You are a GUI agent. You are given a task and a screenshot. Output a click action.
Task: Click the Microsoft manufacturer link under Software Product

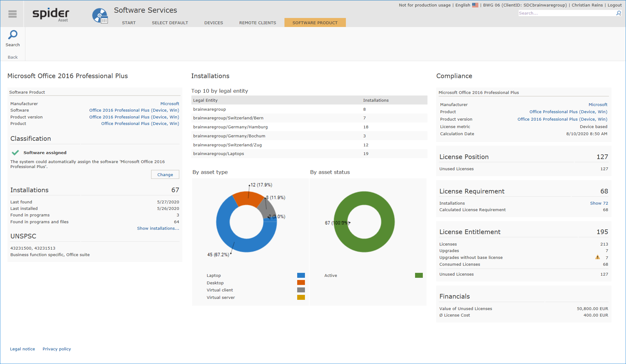tap(170, 104)
